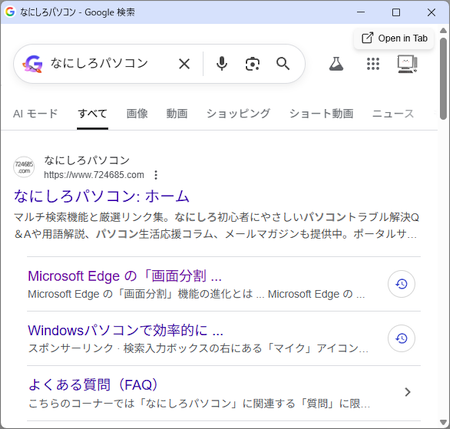Click the https://www.724685.com URL text

click(94, 175)
